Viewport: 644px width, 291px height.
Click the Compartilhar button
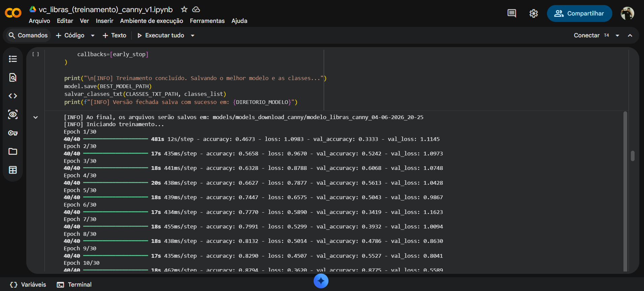579,13
